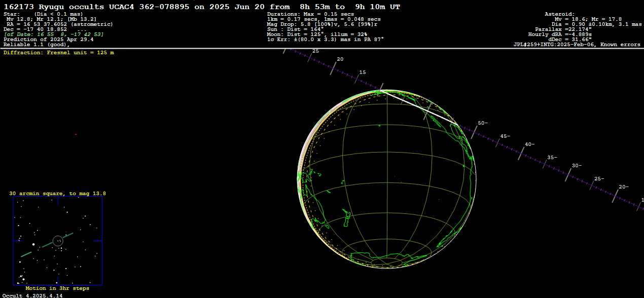
Task: Click the Occult version text
Action: pyautogui.click(x=32, y=295)
